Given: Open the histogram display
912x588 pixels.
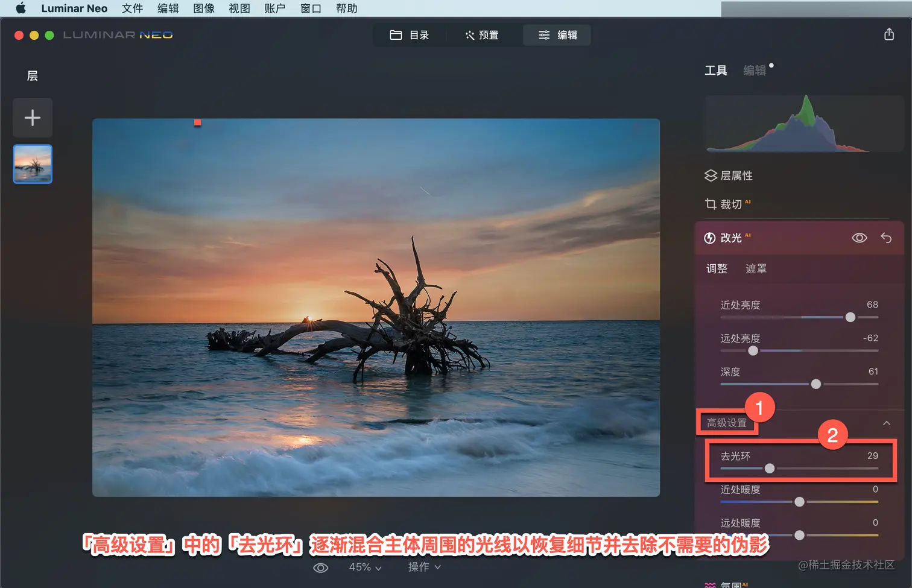Looking at the screenshot, I should click(x=803, y=123).
